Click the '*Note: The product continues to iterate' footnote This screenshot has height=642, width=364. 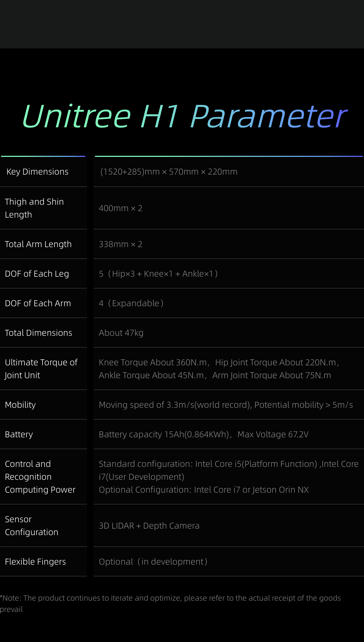click(170, 604)
